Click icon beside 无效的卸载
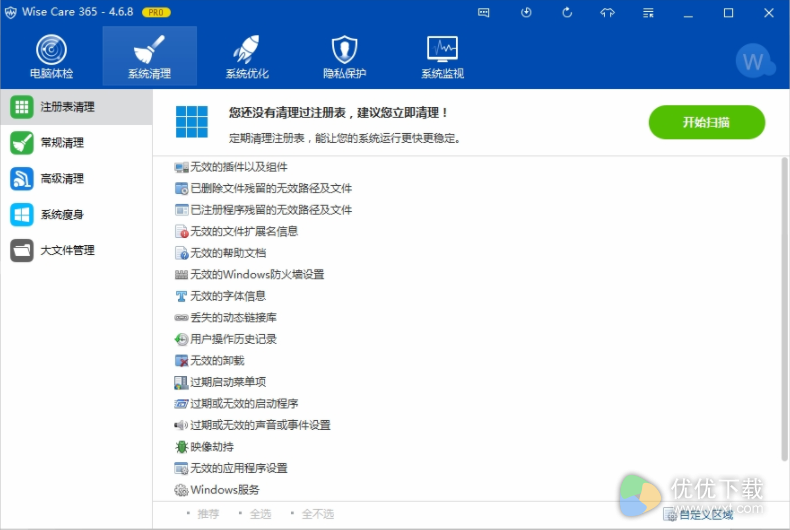This screenshot has width=790, height=530. pyautogui.click(x=181, y=361)
